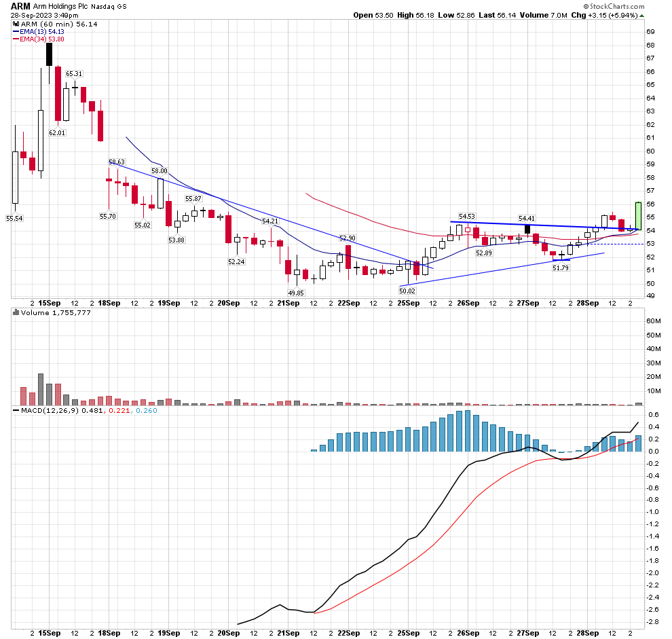This screenshot has height=639, width=672.
Task: Click the 49 label on the price axis
Action: point(650,296)
